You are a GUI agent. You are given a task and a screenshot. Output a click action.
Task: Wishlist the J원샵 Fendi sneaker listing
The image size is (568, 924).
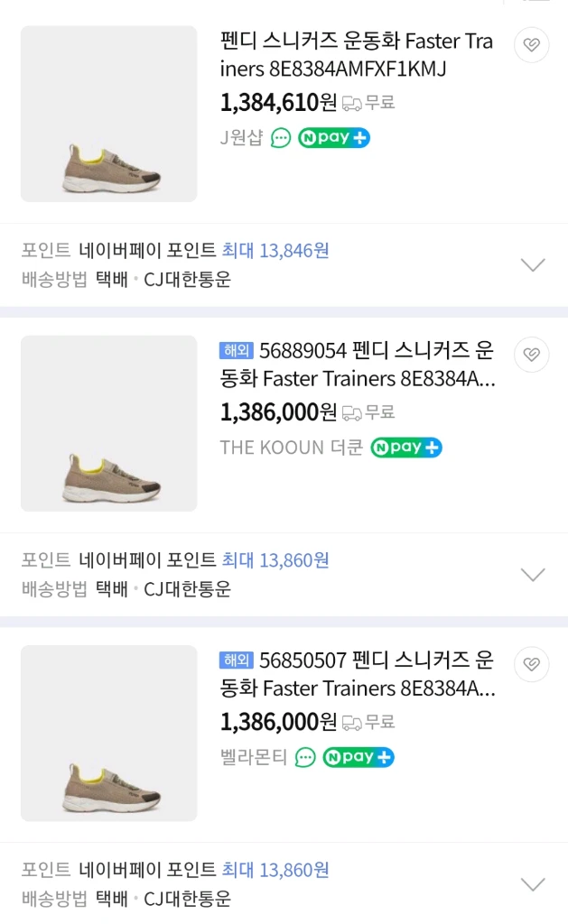coord(532,45)
